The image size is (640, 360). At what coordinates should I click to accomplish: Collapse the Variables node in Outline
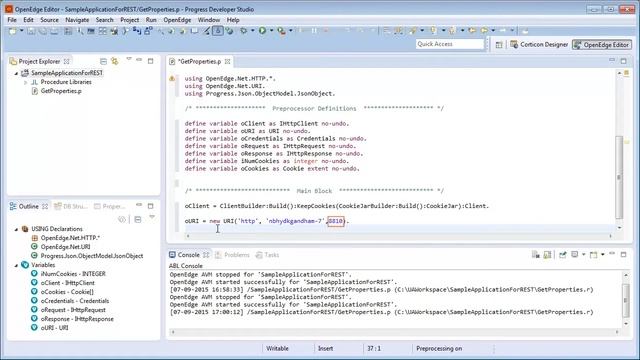click(16, 265)
